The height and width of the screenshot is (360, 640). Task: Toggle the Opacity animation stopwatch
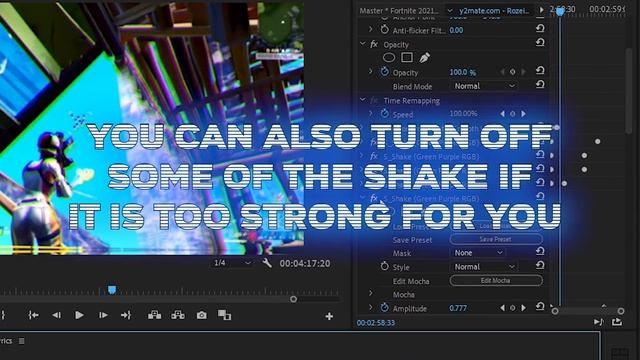pos(384,72)
